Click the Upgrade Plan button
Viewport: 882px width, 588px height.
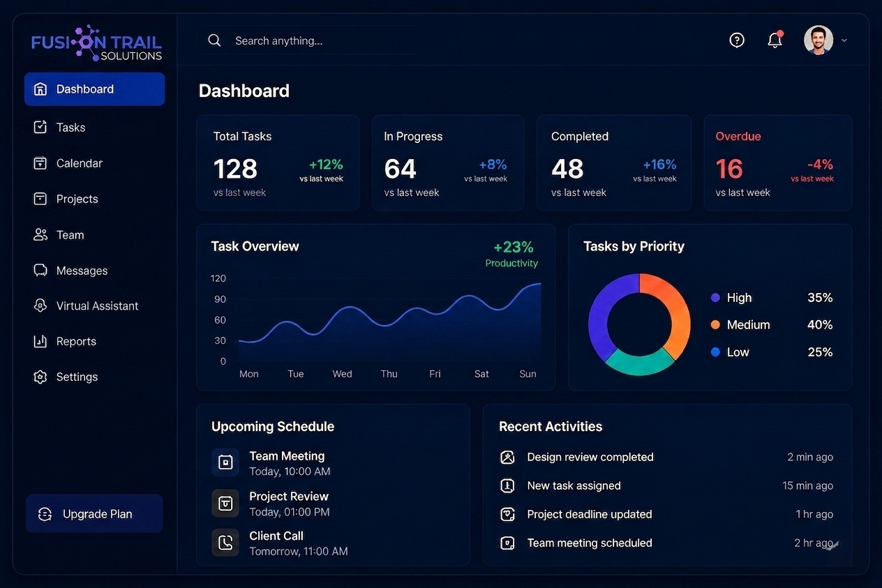coord(94,514)
